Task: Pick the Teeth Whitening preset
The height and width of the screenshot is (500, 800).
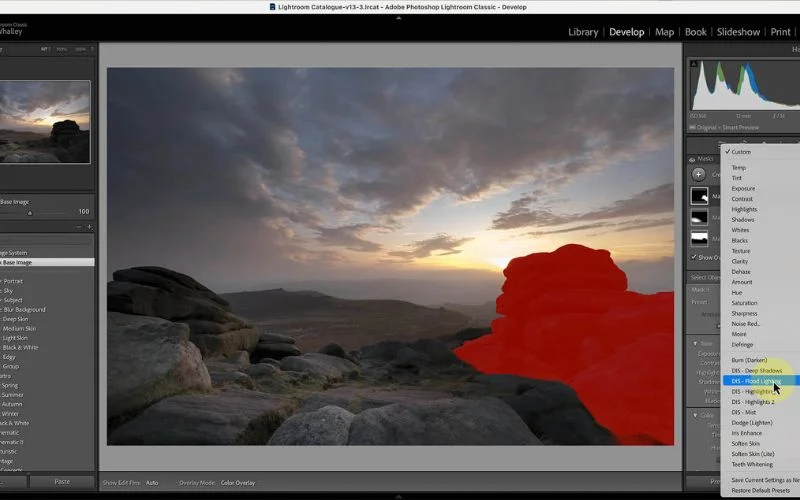Action: point(753,464)
